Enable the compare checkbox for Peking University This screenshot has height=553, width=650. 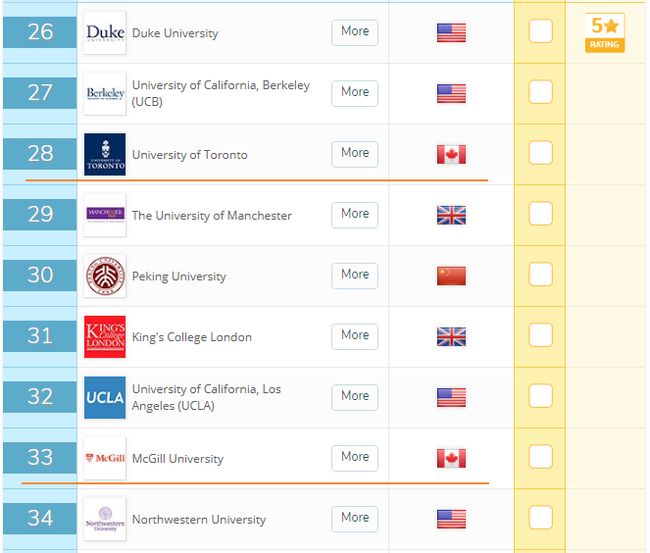541,274
